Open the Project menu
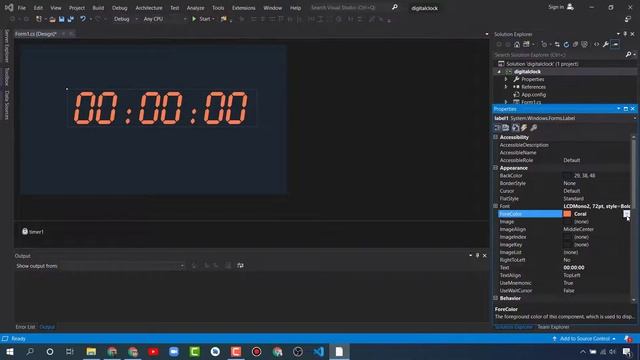Screen dimensions: 640x360 tap(77, 8)
